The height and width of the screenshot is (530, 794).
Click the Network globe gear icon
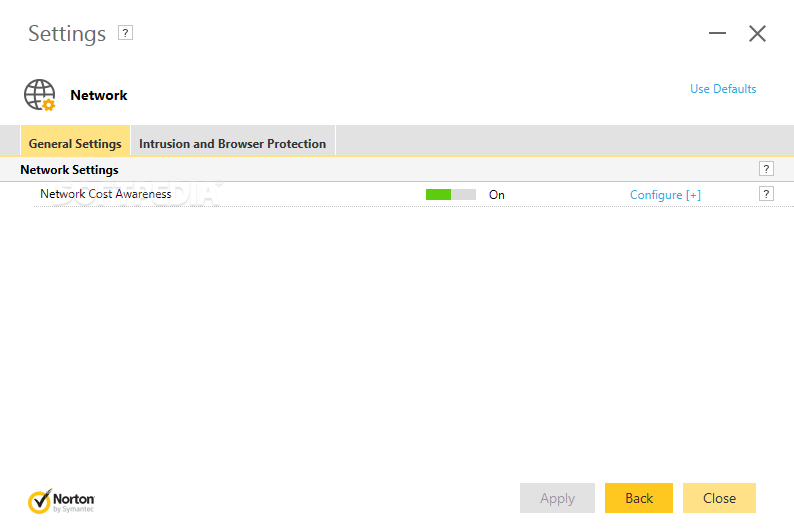pyautogui.click(x=39, y=95)
